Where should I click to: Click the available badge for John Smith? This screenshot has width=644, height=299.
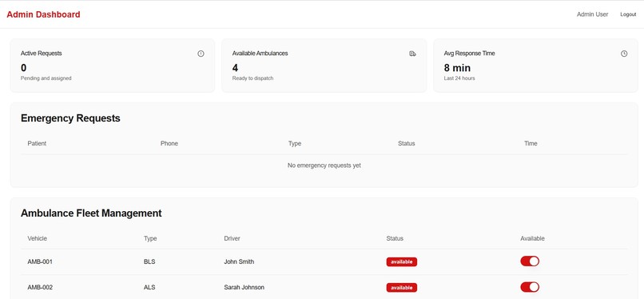tap(402, 262)
